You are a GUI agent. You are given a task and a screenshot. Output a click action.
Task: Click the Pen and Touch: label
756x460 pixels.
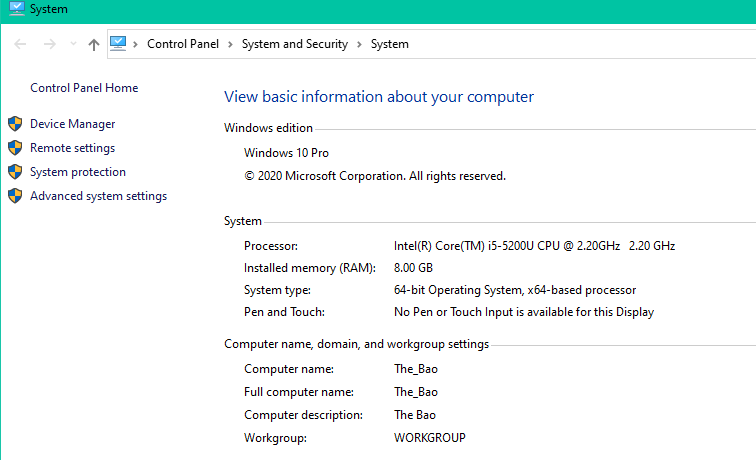click(284, 312)
